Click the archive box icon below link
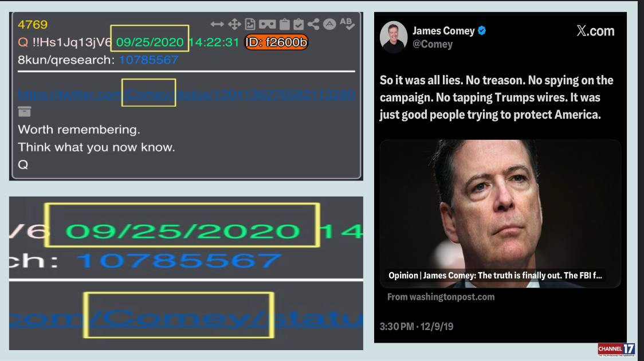 coord(24,111)
